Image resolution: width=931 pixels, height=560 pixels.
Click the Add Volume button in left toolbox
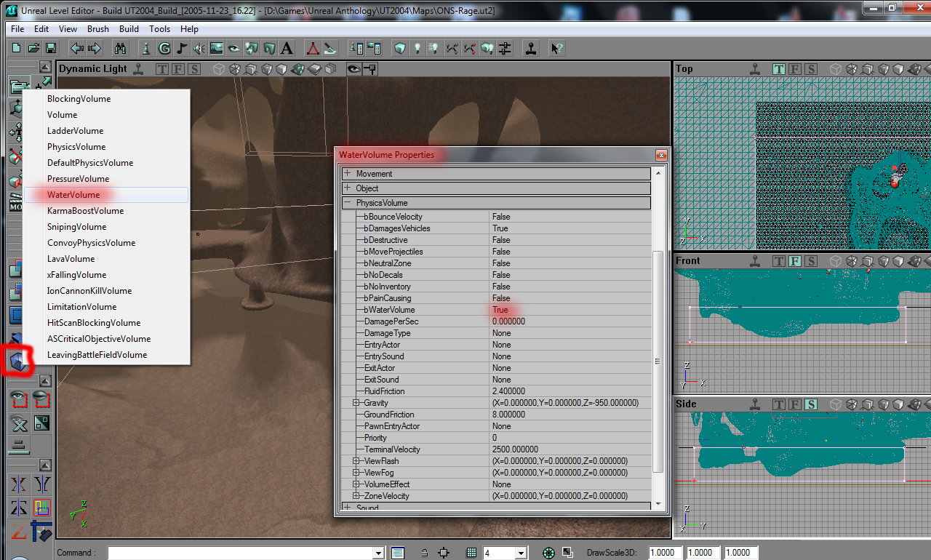pyautogui.click(x=18, y=360)
